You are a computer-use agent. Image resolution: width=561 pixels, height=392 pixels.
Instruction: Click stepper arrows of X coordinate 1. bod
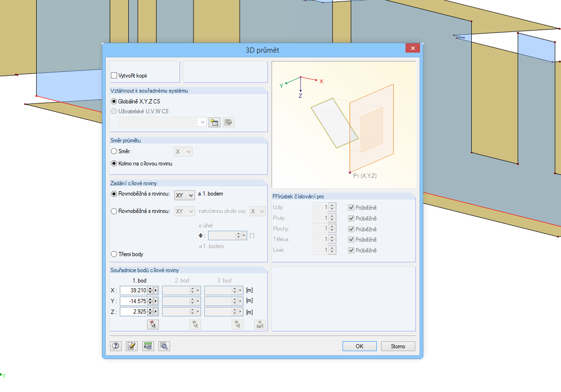click(150, 290)
